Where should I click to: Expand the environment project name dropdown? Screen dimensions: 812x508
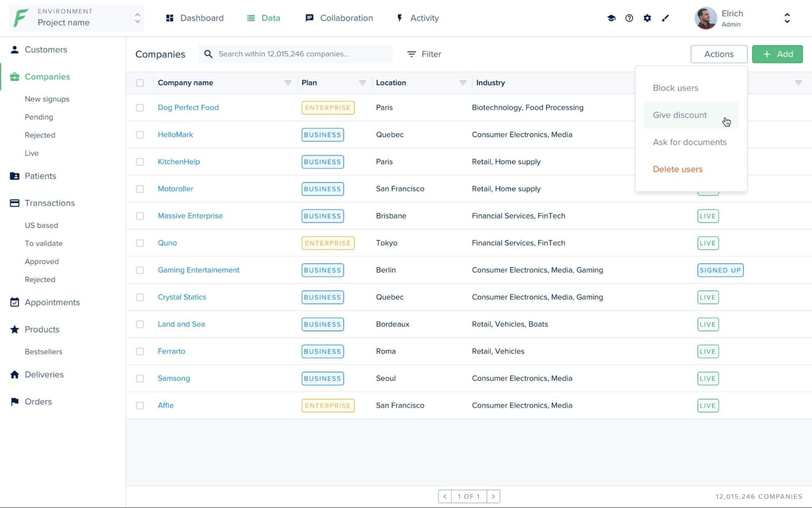[x=136, y=18]
